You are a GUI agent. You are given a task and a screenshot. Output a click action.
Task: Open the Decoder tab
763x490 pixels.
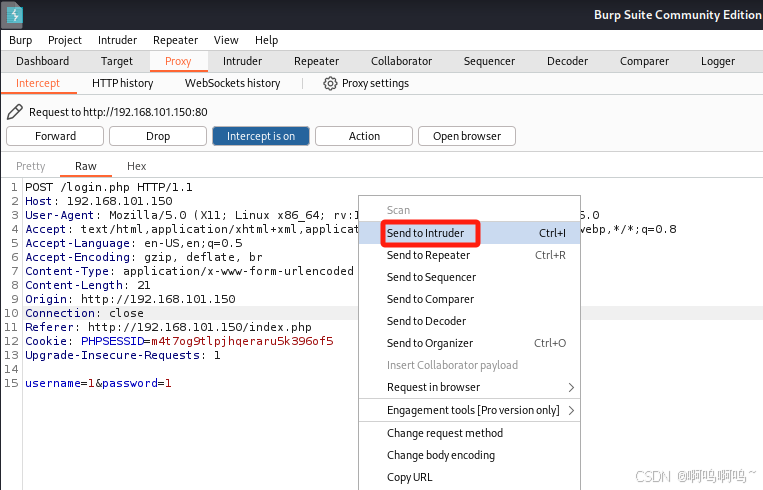pyautogui.click(x=567, y=61)
